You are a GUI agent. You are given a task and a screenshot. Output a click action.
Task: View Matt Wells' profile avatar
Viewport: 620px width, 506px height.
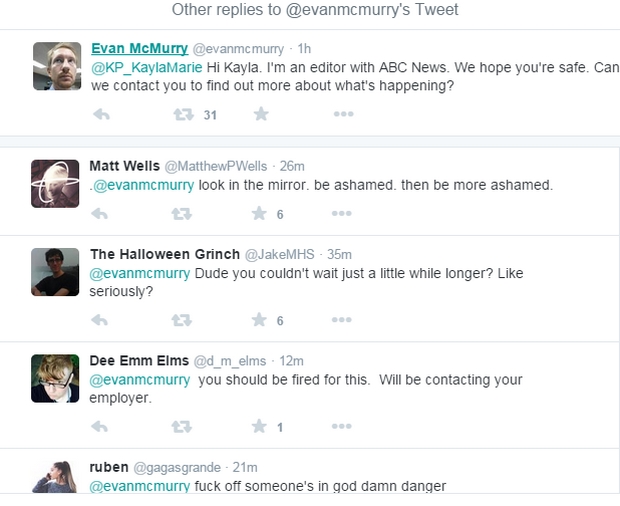pos(55,184)
